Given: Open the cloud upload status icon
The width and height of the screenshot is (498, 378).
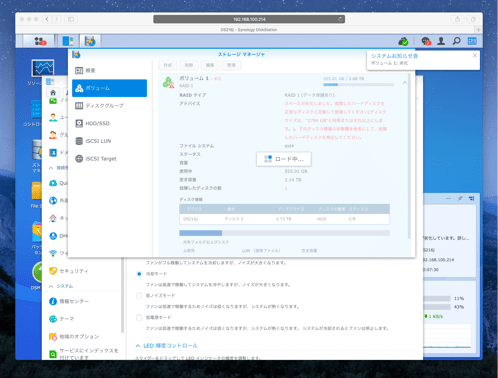Looking at the screenshot, I should [403, 41].
